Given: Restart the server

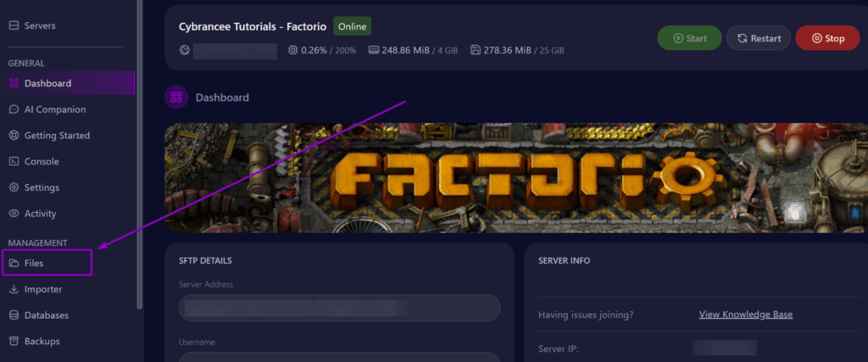Looking at the screenshot, I should (759, 38).
